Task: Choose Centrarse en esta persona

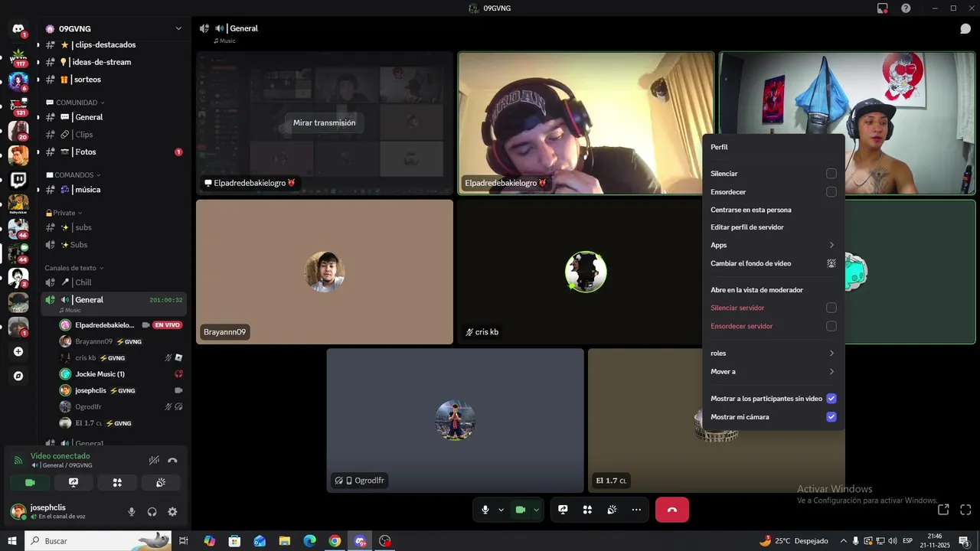Action: (x=773, y=210)
